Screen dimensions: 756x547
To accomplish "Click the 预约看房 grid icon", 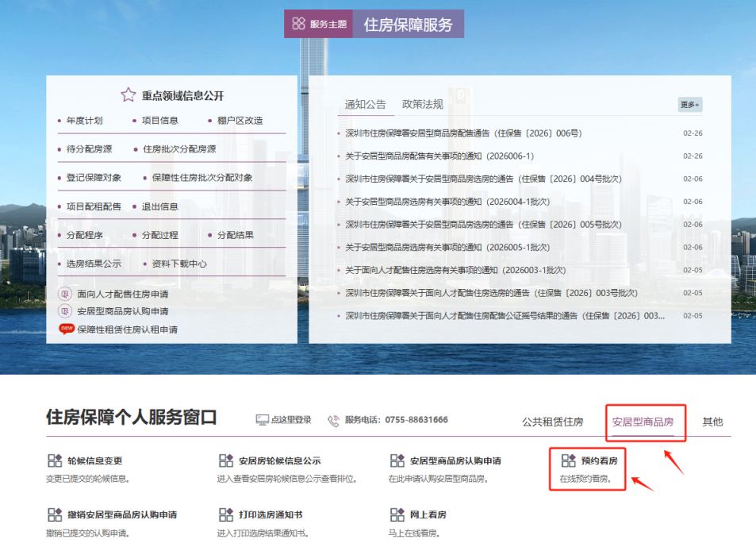I will (x=569, y=460).
